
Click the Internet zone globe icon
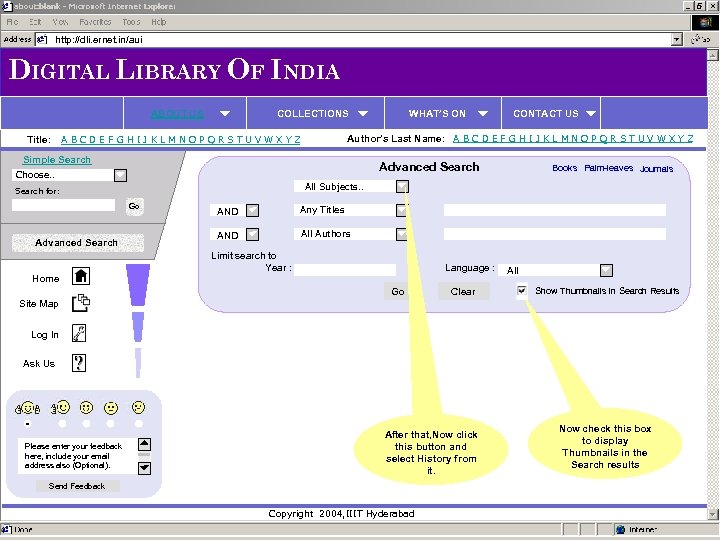pos(621,529)
